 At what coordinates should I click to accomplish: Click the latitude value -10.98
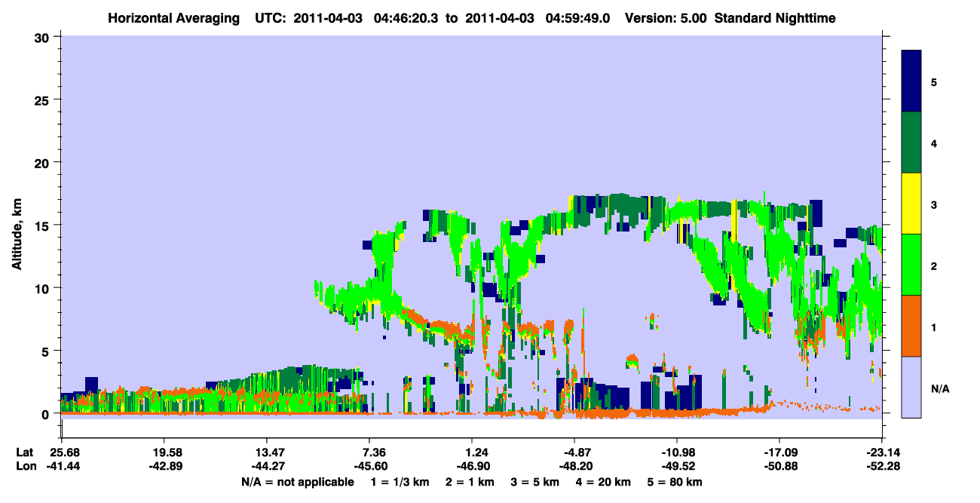pos(677,452)
